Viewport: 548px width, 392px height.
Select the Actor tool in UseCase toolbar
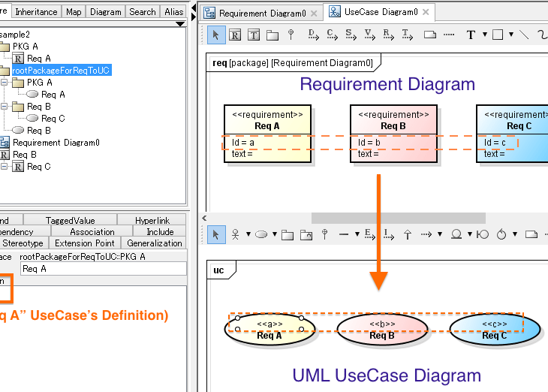tap(236, 234)
